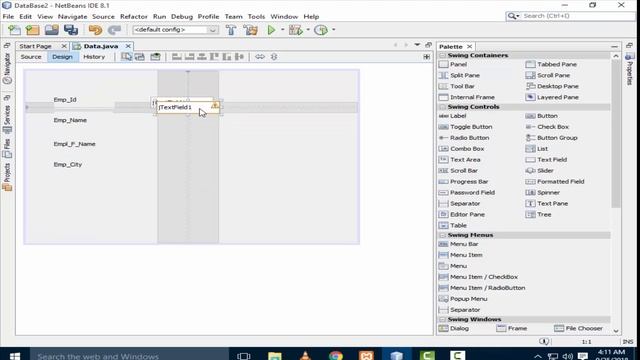
Task: Open Task View on the taskbar
Action: tap(244, 355)
